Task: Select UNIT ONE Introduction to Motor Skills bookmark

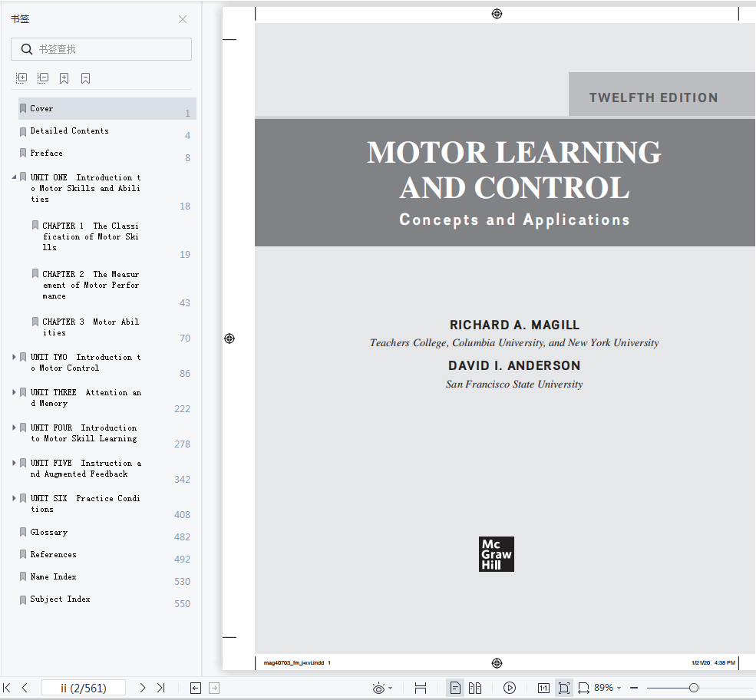Action: pyautogui.click(x=85, y=188)
